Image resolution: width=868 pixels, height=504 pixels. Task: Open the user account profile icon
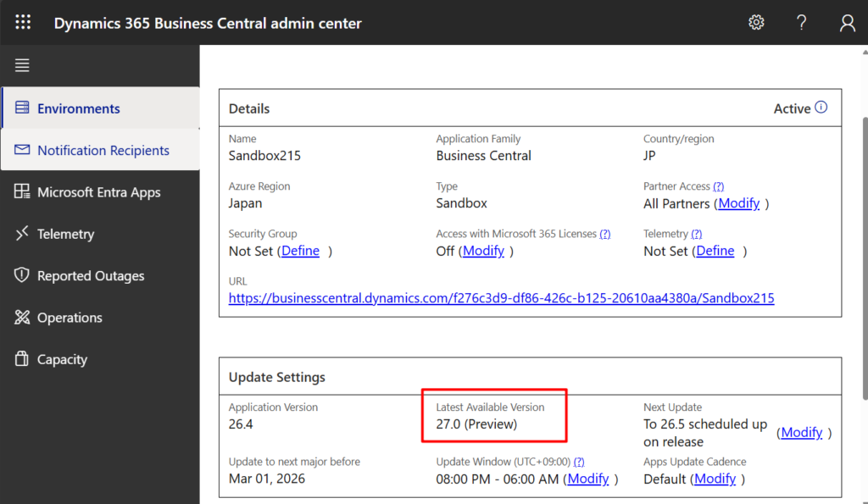tap(847, 23)
